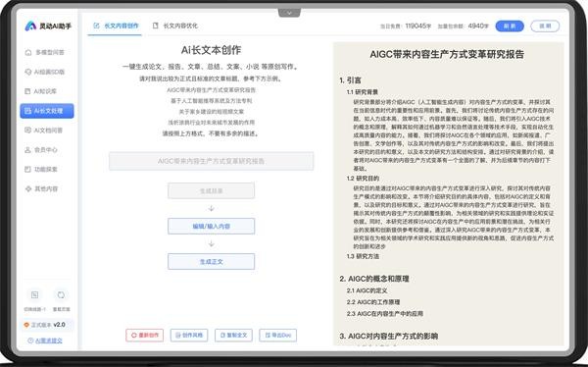Click the reload page icon at sidebar bottom
588x367 pixels.
(x=61, y=295)
